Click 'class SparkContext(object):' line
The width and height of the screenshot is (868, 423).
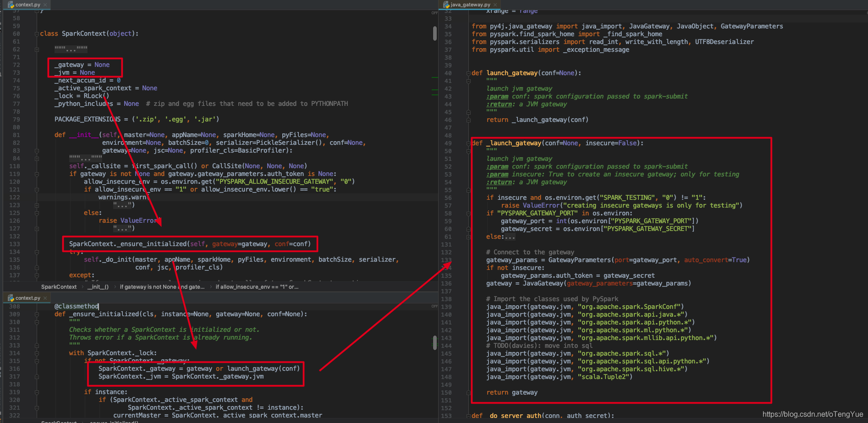coord(89,34)
